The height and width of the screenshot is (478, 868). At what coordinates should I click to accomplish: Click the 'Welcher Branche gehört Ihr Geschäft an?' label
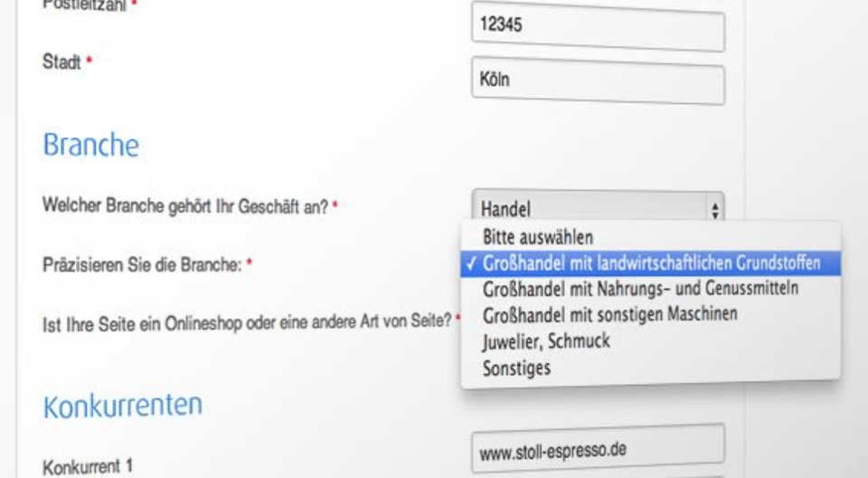point(184,206)
